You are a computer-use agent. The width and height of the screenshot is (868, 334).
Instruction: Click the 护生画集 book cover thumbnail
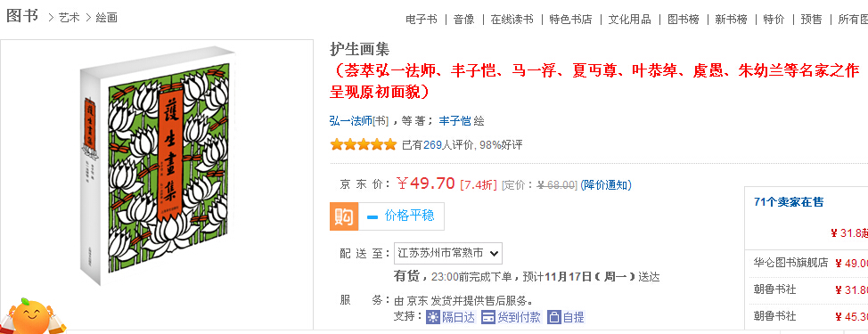(x=157, y=170)
